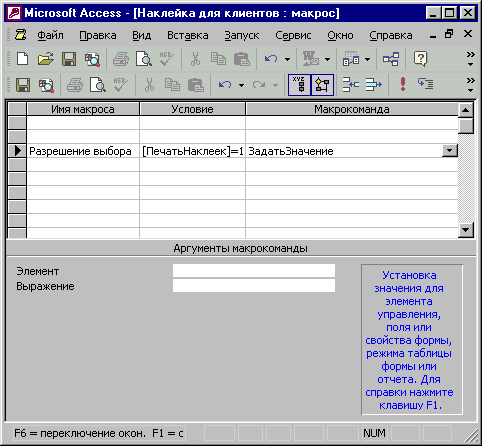The image size is (482, 446).
Task: Toggle Macro Names column button (xyz)
Action: click(x=299, y=85)
